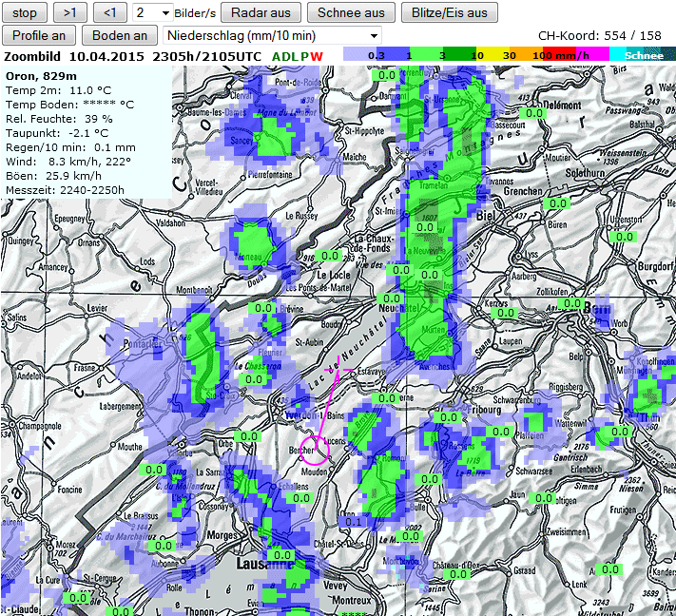The image size is (676, 616).
Task: Click the 0.0 station label above Lausanne
Action: coord(282,555)
